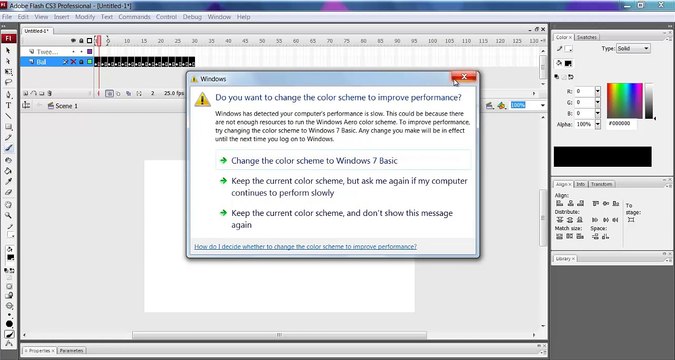The width and height of the screenshot is (675, 360).
Task: Select the Hand tool
Action: click(9, 205)
